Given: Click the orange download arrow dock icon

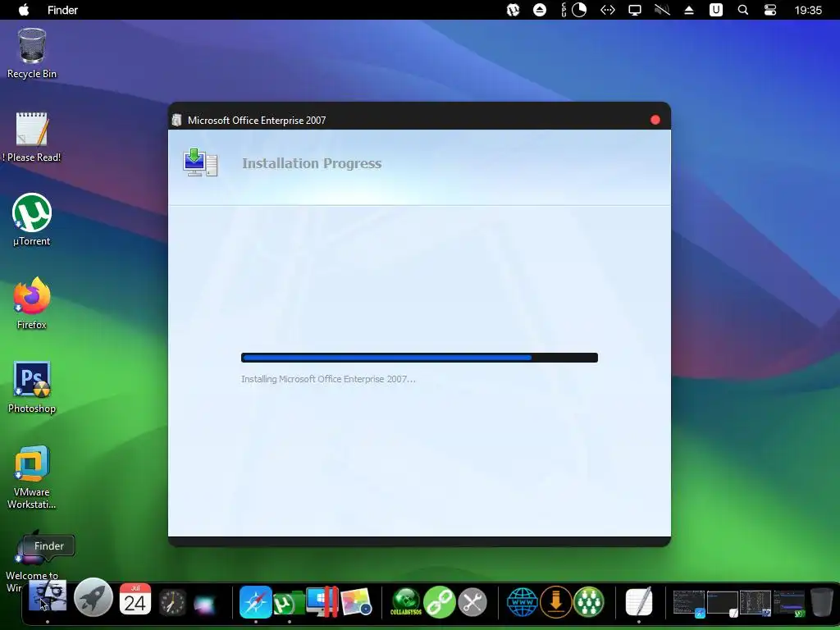Looking at the screenshot, I should pyautogui.click(x=555, y=601).
